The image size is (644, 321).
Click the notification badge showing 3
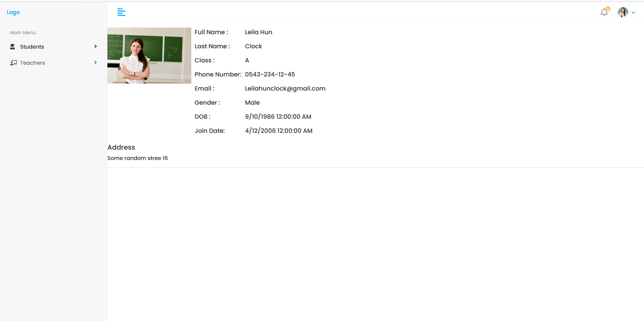click(607, 9)
